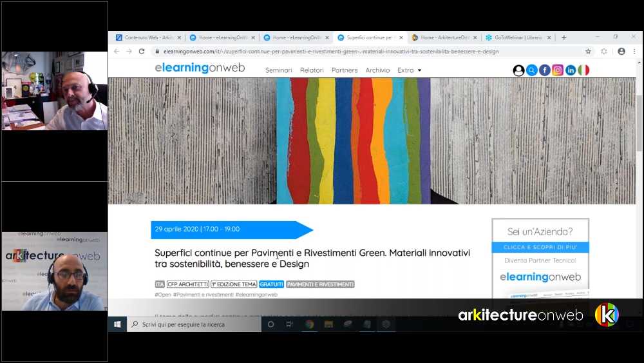
Task: Click the ITA tag
Action: (x=160, y=284)
